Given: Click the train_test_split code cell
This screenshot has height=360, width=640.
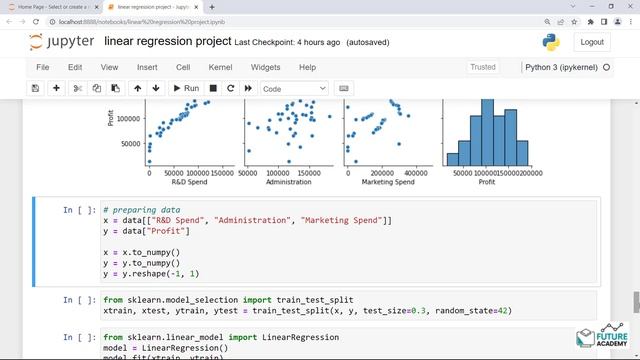Looking at the screenshot, I should click(x=349, y=305).
